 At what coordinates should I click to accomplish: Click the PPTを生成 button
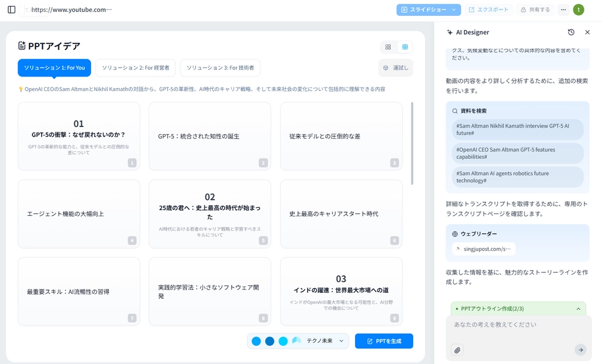tap(384, 341)
